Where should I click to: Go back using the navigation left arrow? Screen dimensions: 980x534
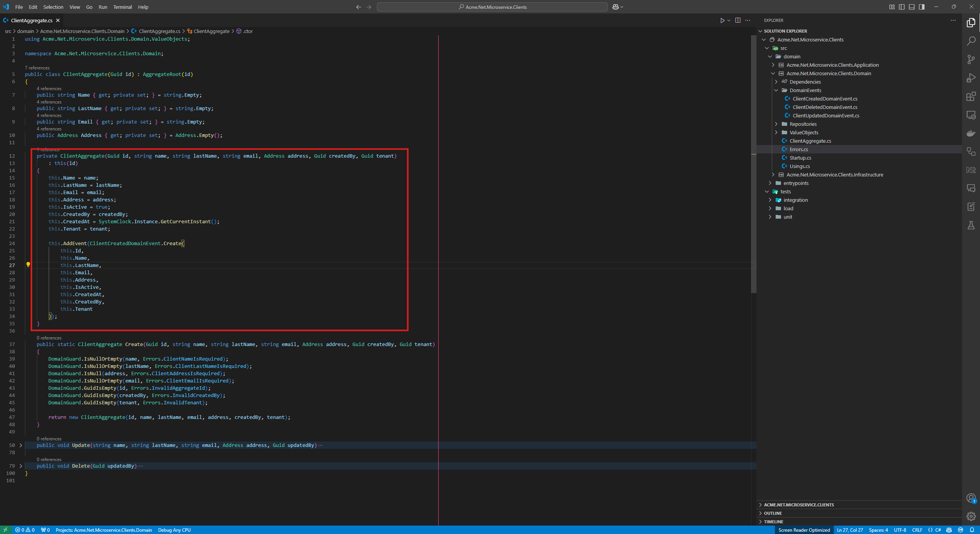pyautogui.click(x=358, y=7)
